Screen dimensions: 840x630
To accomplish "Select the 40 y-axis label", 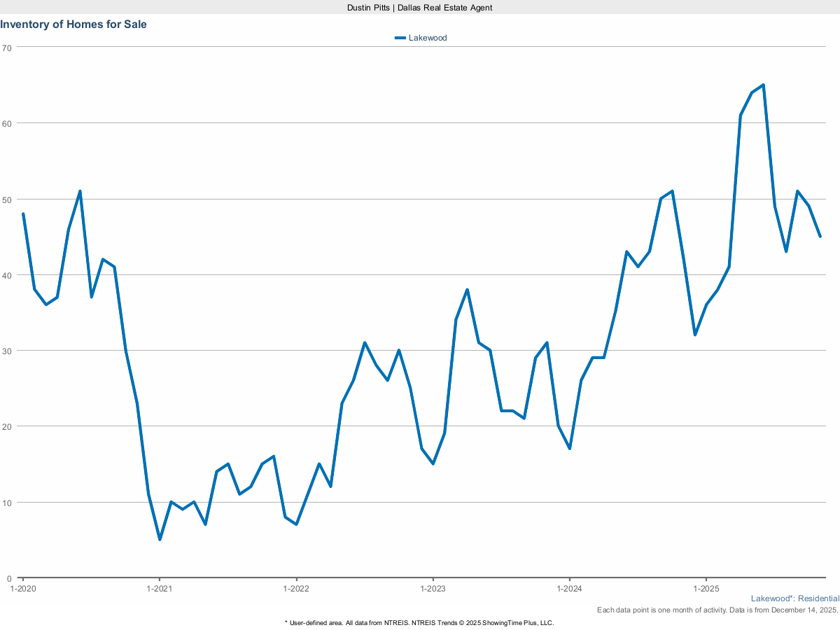I will point(7,275).
